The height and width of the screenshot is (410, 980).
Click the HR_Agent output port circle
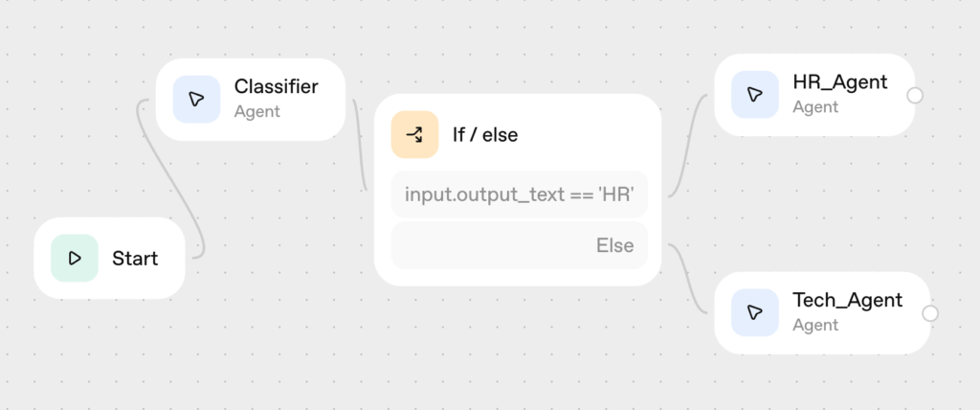tap(915, 95)
